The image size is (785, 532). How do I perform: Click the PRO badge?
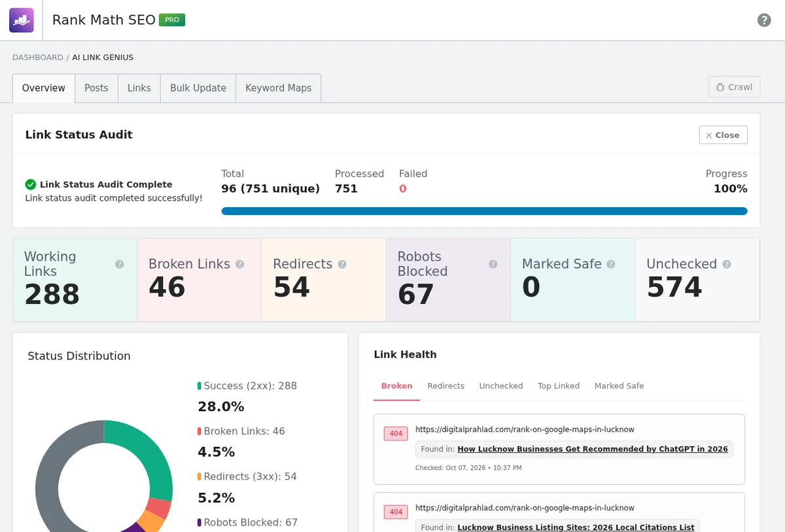(x=172, y=20)
